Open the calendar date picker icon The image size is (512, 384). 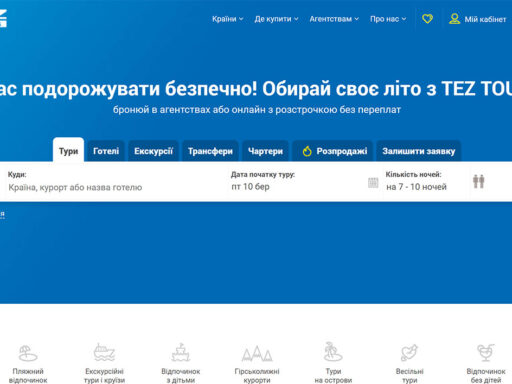(373, 183)
